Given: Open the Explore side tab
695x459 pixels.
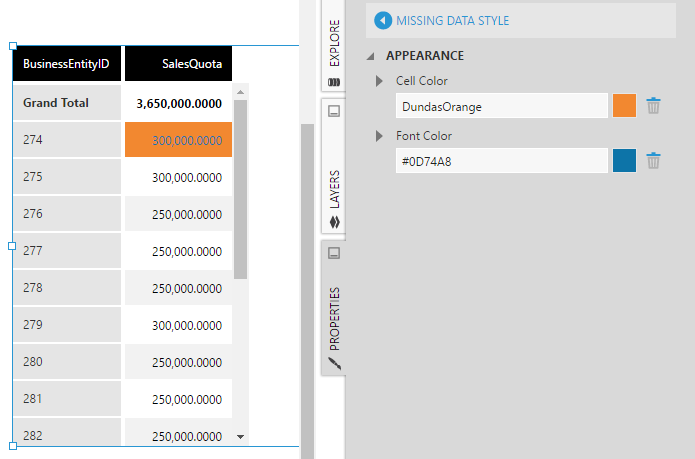Looking at the screenshot, I should 334,47.
